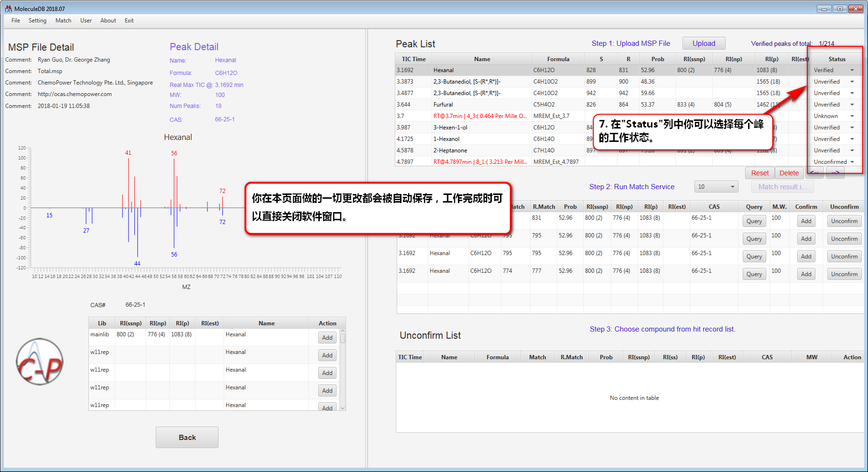Click the library table scroll-up arrow

pyautogui.click(x=343, y=331)
